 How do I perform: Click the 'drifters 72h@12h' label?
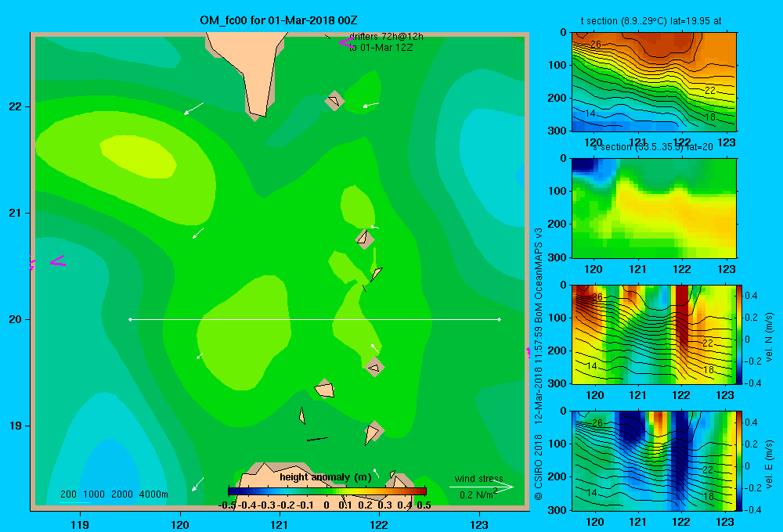pyautogui.click(x=386, y=37)
